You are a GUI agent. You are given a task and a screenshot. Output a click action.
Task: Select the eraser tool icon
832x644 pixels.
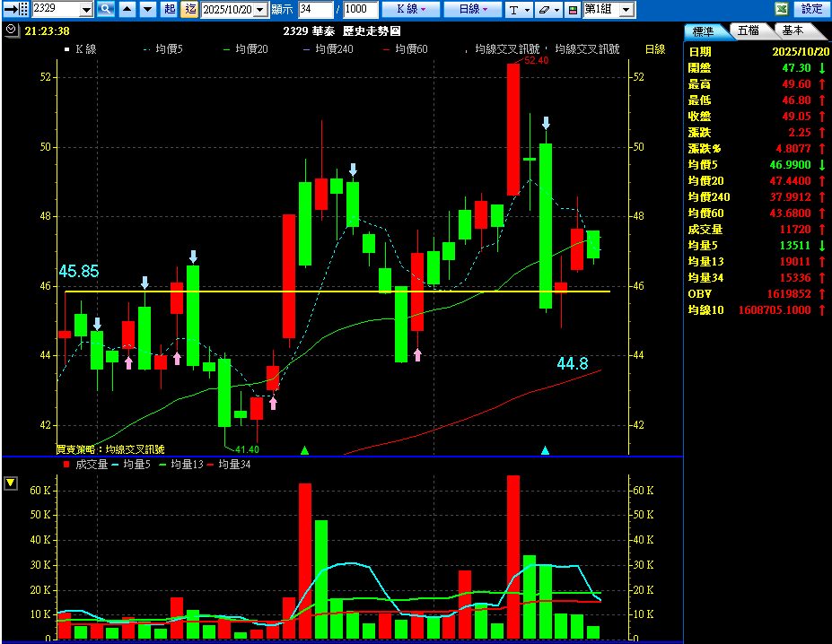543,10
